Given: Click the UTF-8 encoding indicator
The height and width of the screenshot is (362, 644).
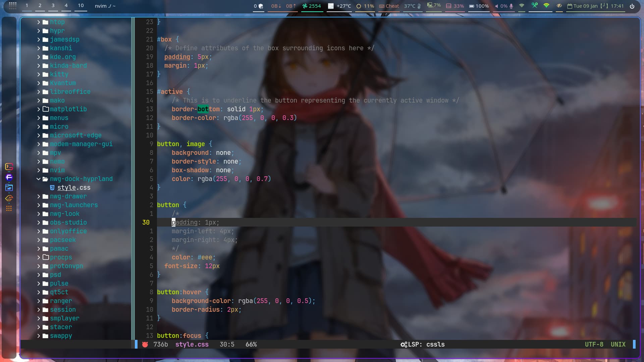Looking at the screenshot, I should click(x=594, y=344).
